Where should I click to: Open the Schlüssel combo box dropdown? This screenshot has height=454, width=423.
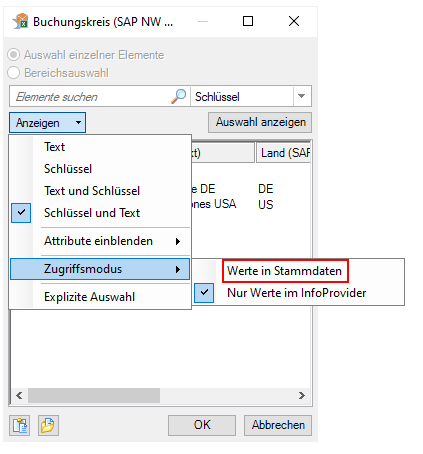(301, 96)
